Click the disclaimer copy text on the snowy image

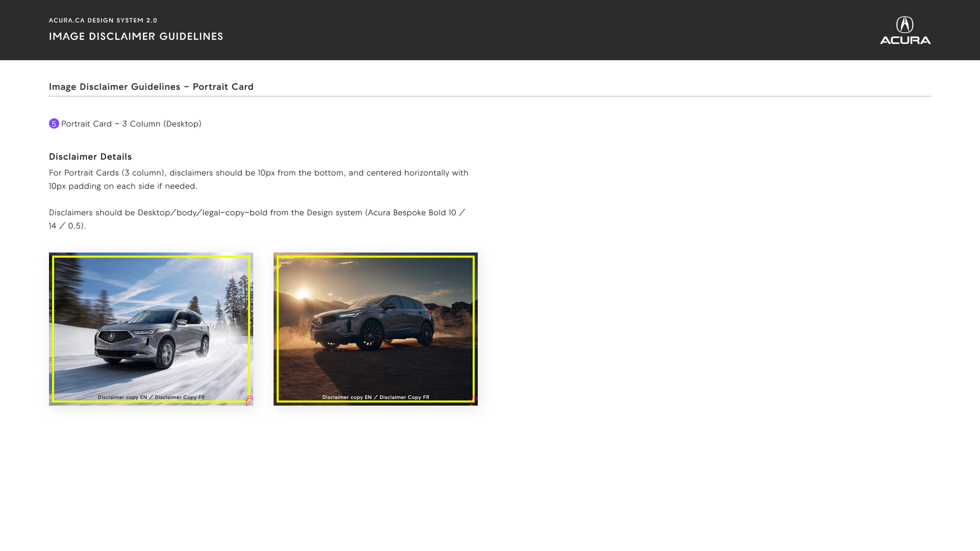[x=151, y=397]
